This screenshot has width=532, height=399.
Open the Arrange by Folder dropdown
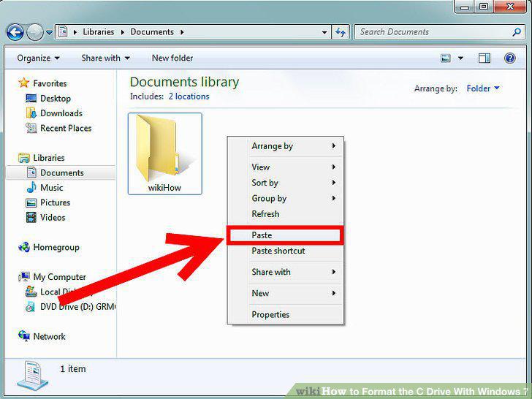[x=483, y=88]
